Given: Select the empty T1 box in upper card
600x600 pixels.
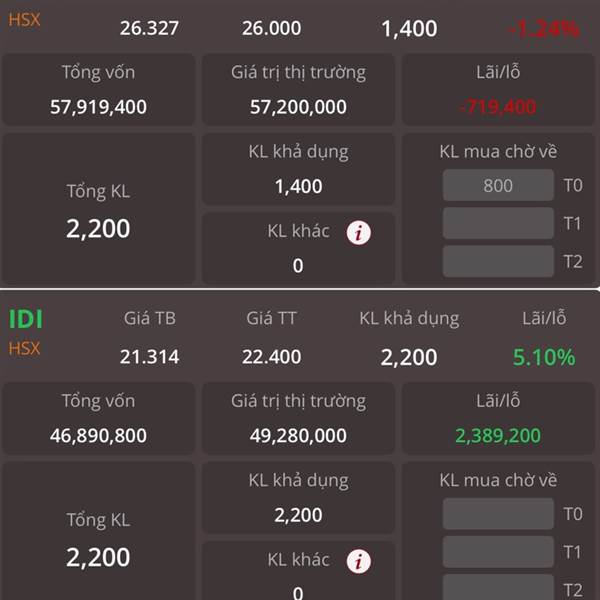Looking at the screenshot, I should (498, 223).
